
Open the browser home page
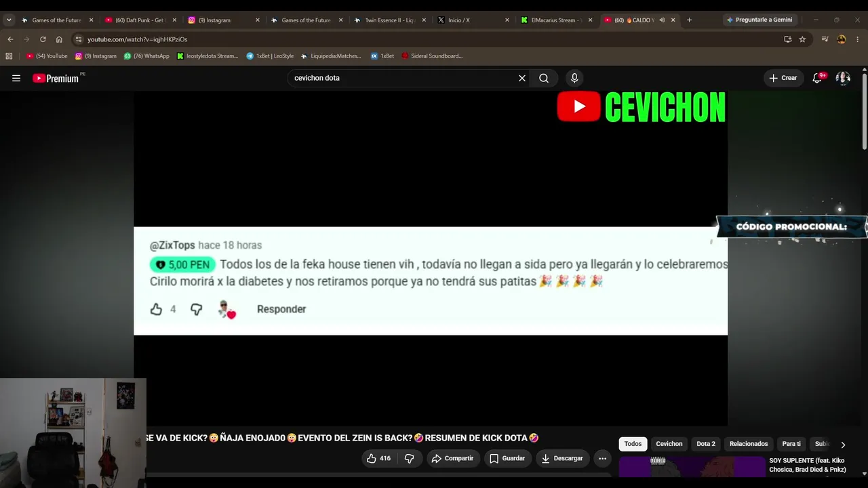pyautogui.click(x=59, y=39)
